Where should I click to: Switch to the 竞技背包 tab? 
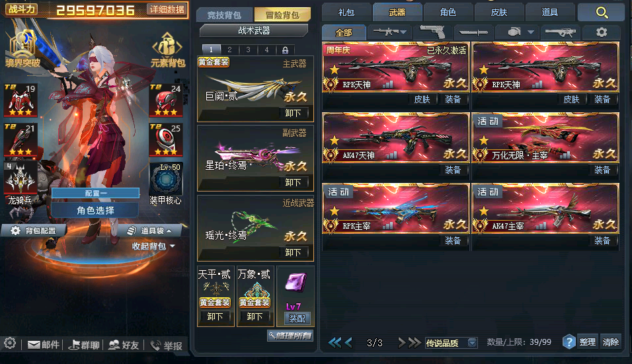224,15
